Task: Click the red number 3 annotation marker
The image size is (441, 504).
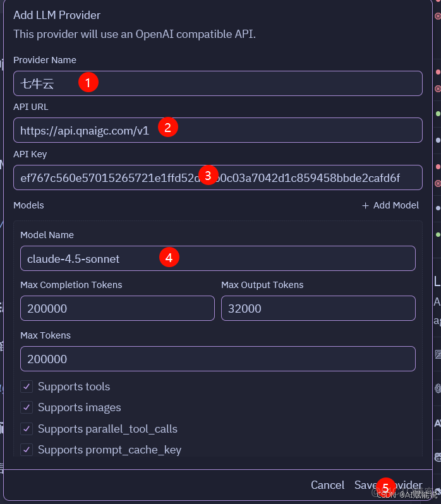Action: point(208,174)
